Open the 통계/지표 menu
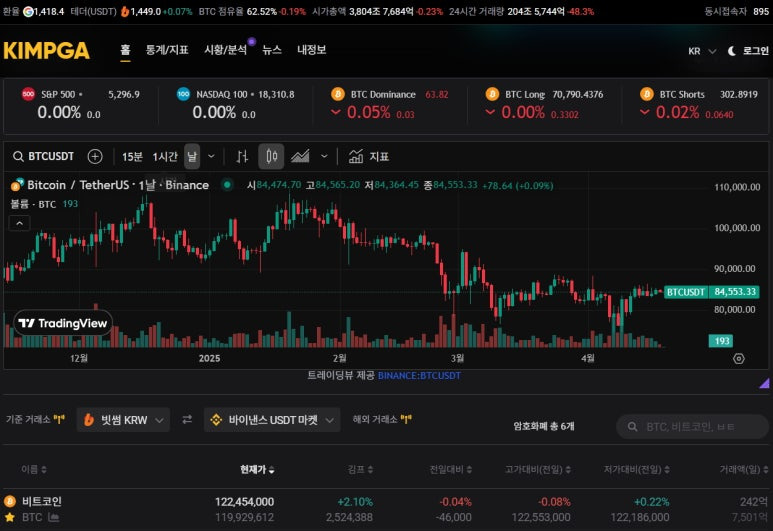Image resolution: width=773 pixels, height=531 pixels. coord(167,50)
